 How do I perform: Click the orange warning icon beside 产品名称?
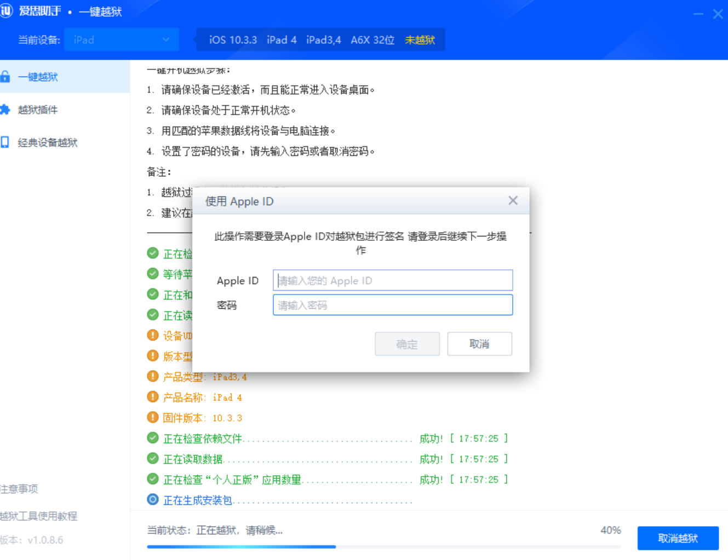point(153,397)
